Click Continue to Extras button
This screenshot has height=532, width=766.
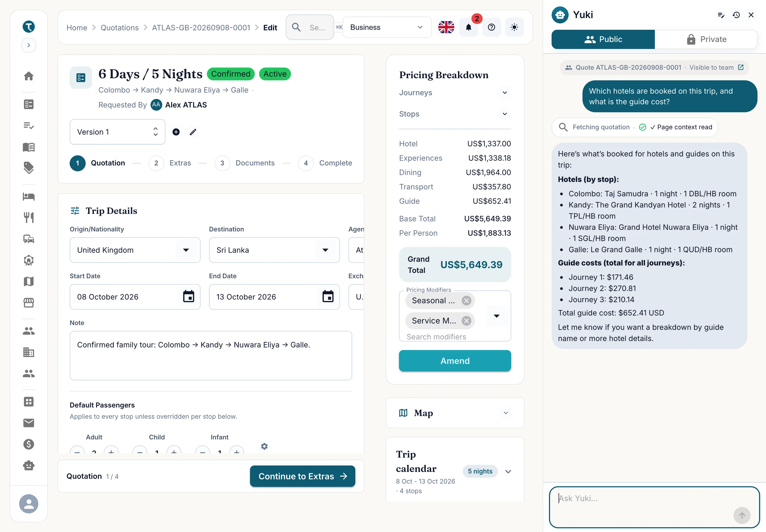click(x=302, y=476)
